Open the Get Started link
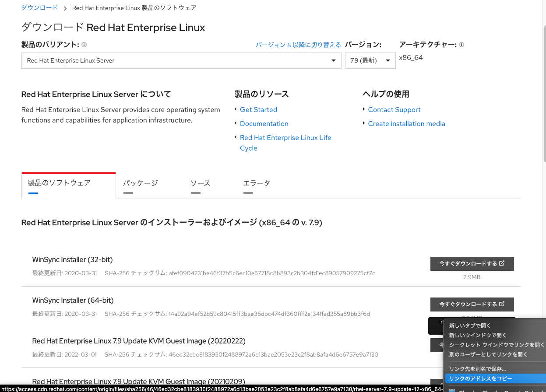 pyautogui.click(x=258, y=110)
